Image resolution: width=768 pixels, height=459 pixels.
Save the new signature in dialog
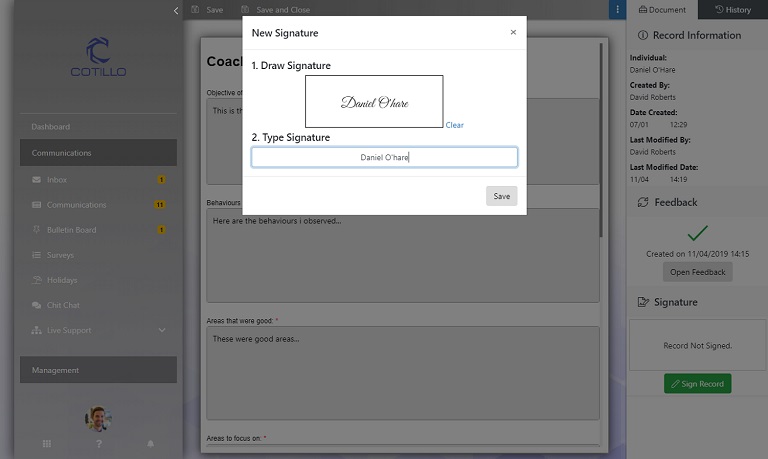click(502, 196)
